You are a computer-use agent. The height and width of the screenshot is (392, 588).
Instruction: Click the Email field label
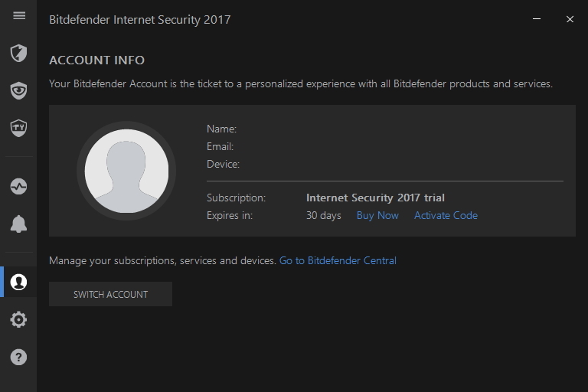(220, 146)
